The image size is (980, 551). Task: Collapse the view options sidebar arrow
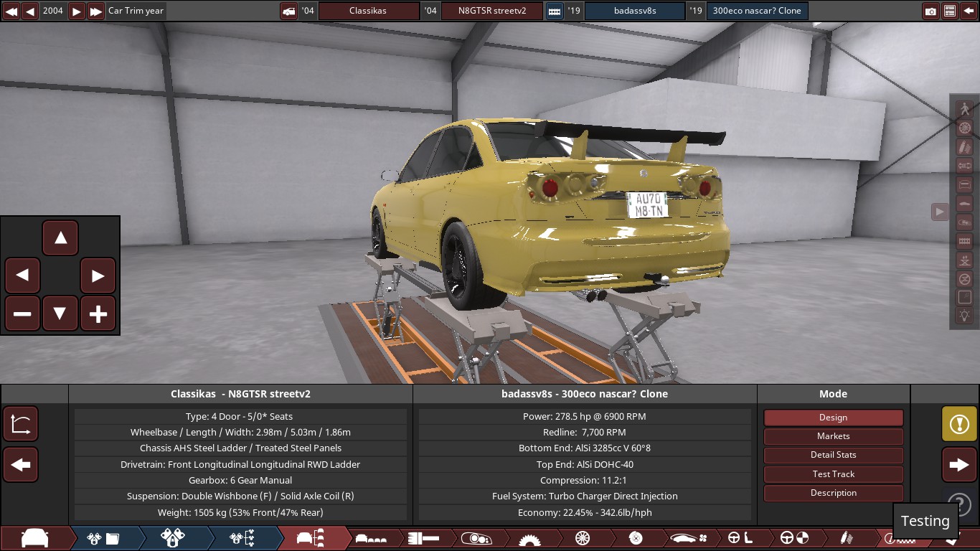[940, 212]
